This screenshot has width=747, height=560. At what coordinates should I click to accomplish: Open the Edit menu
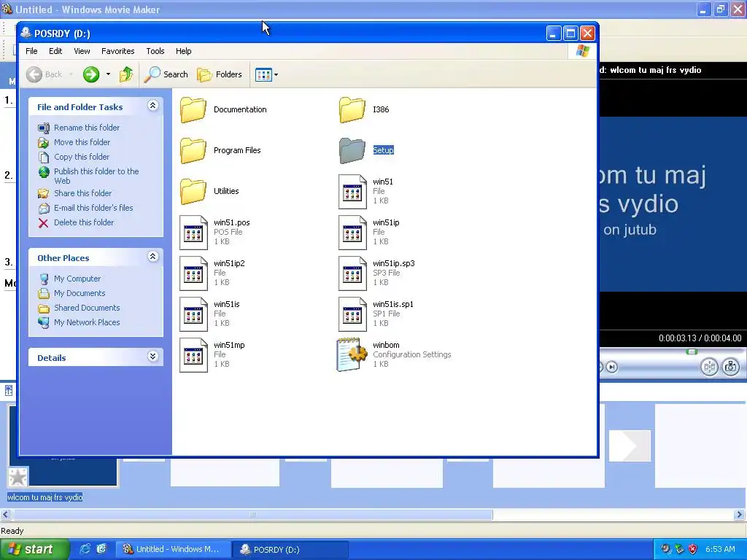pyautogui.click(x=55, y=51)
